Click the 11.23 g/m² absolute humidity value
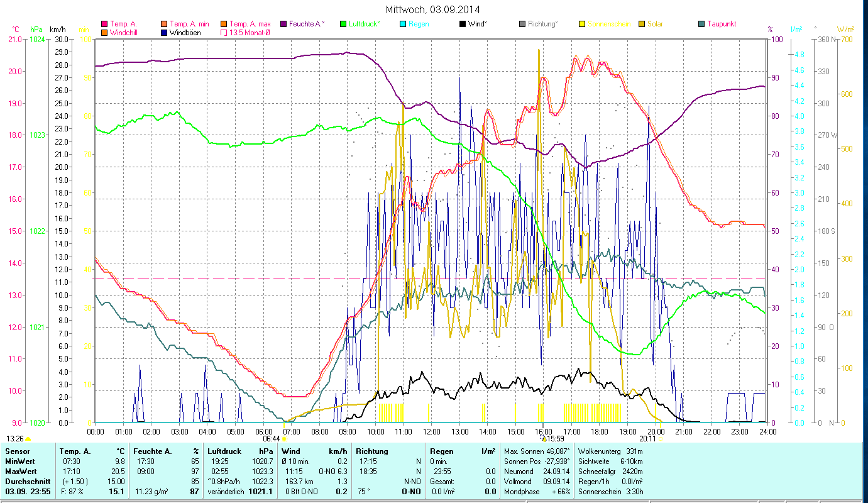The width and height of the screenshot is (868, 503). [151, 492]
